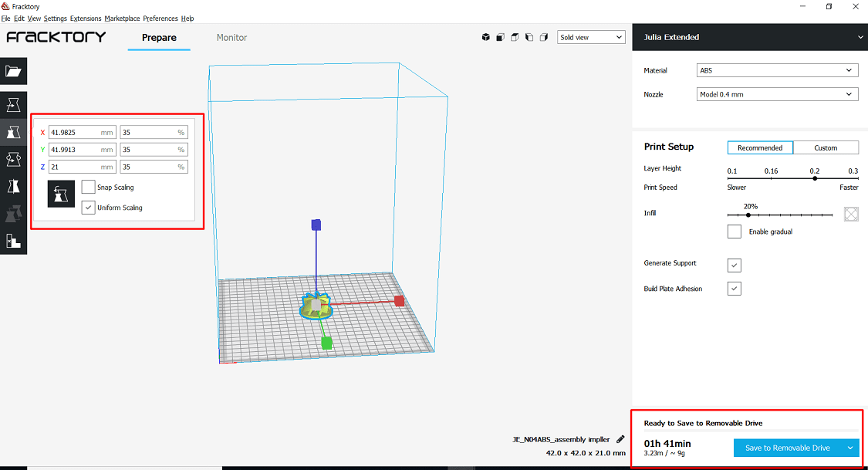The width and height of the screenshot is (868, 470).
Task: Switch to left side camera view icon
Action: tap(529, 37)
